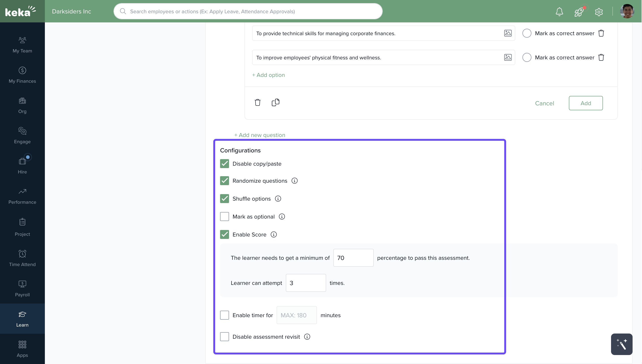Image resolution: width=642 pixels, height=364 pixels.
Task: Open the settings gear icon
Action: coord(599,12)
